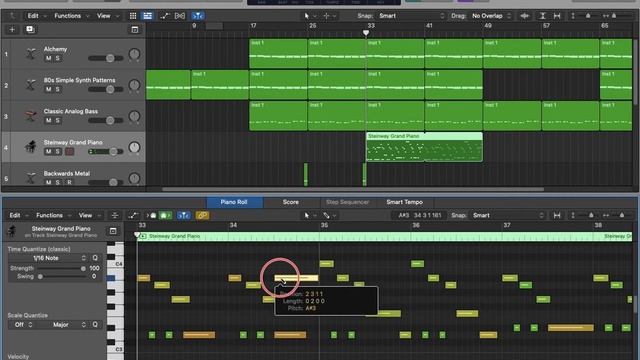Show automation in the Piano Roll toolbar
Image resolution: width=640 pixels, height=360 pixels.
click(x=133, y=215)
